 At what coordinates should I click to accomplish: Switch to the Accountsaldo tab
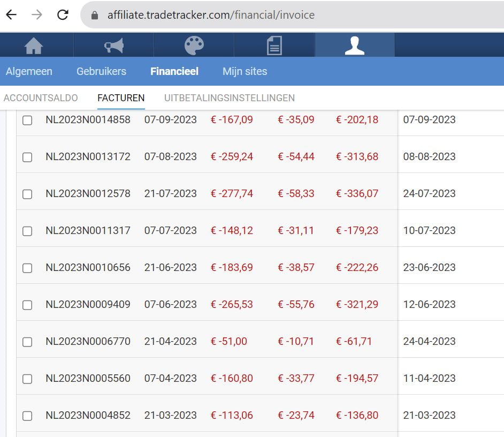tap(41, 98)
